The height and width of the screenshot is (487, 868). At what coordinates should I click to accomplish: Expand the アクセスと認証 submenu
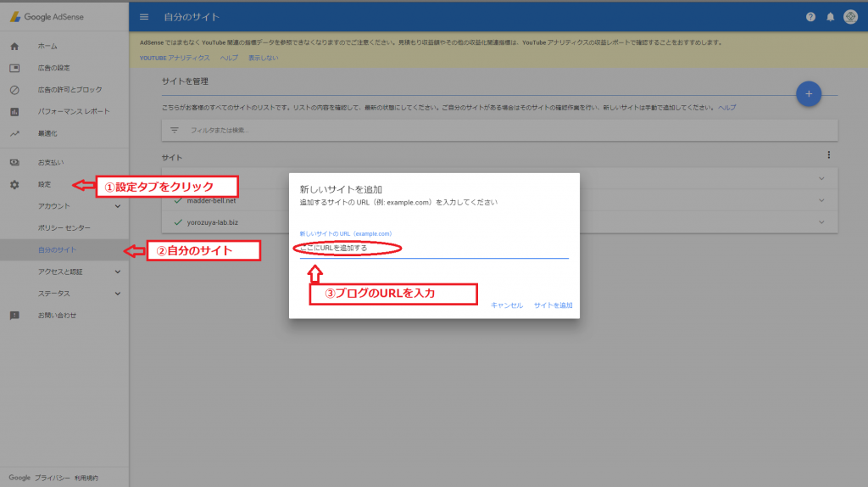click(x=117, y=271)
